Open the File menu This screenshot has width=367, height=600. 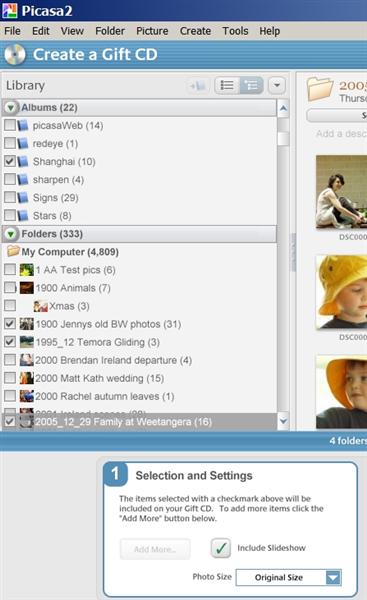tap(12, 31)
